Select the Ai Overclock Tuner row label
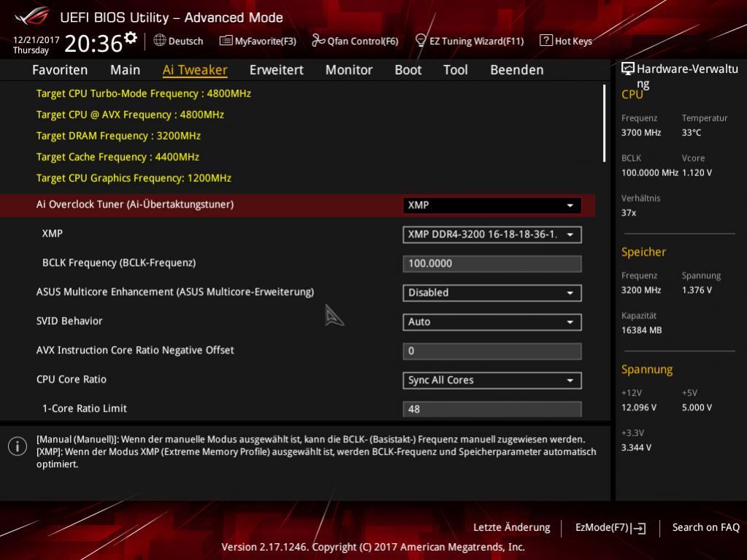The height and width of the screenshot is (560, 747). coord(135,204)
